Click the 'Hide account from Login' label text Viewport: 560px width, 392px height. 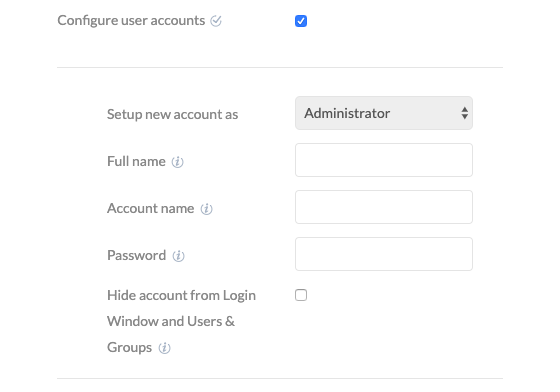coord(181,296)
